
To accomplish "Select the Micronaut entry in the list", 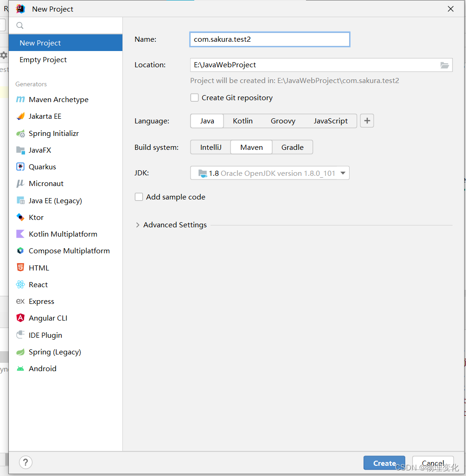I will [x=65, y=183].
